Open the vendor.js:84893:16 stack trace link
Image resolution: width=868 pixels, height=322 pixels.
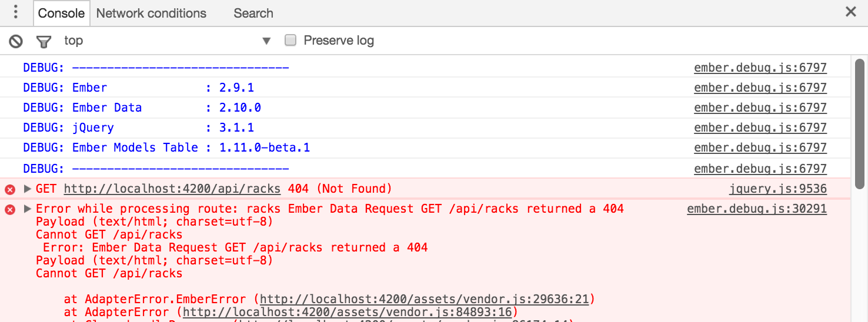pos(349,312)
